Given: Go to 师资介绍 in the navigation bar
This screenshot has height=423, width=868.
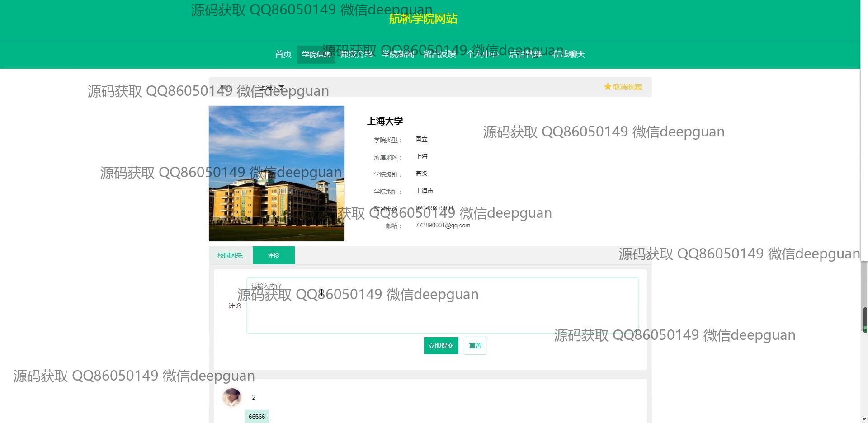Looking at the screenshot, I should (356, 54).
